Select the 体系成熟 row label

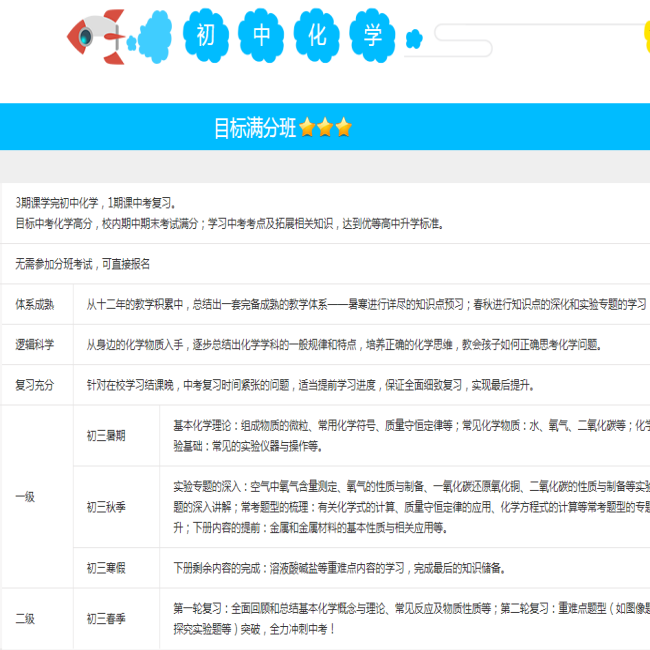coord(35,304)
